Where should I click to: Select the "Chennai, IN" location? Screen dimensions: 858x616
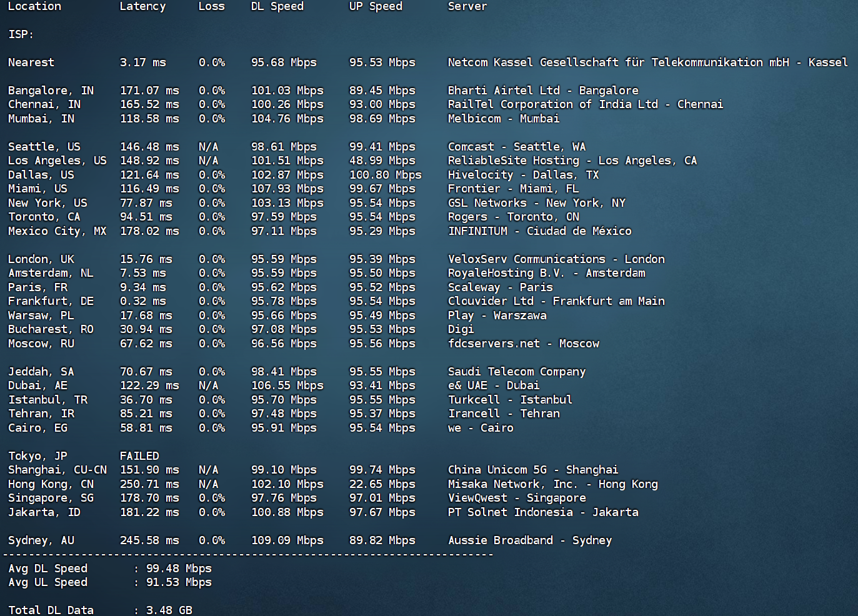click(44, 104)
